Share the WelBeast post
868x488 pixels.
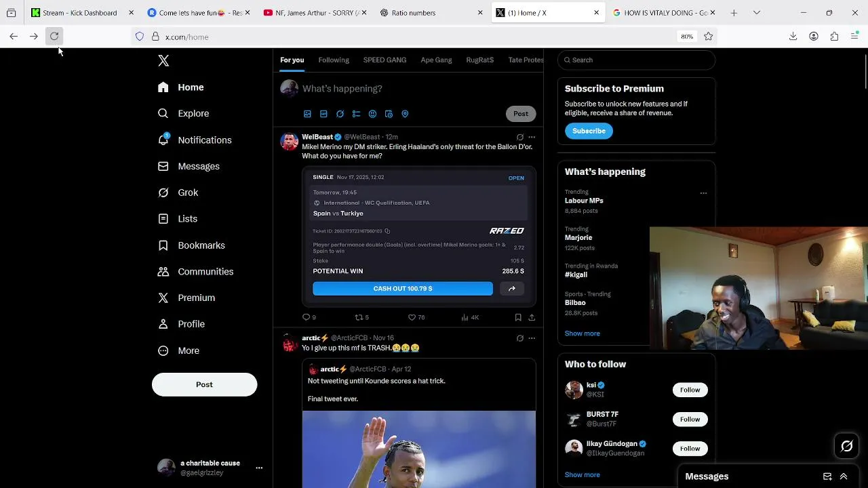(x=532, y=317)
